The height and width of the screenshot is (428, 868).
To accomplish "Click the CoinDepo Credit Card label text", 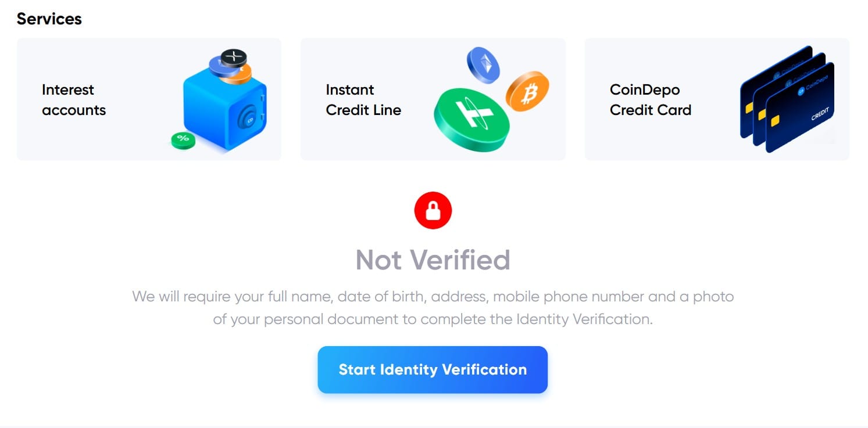I will [x=651, y=100].
